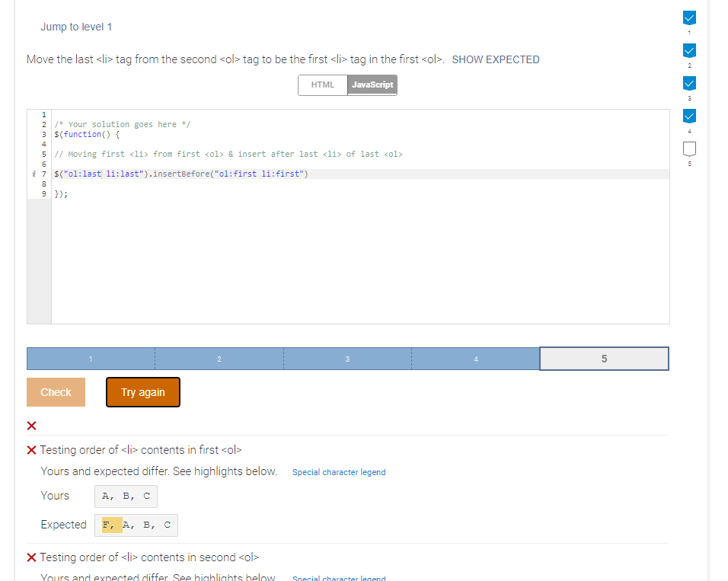
Task: Click the "$(function() {" code line
Action: tap(87, 134)
